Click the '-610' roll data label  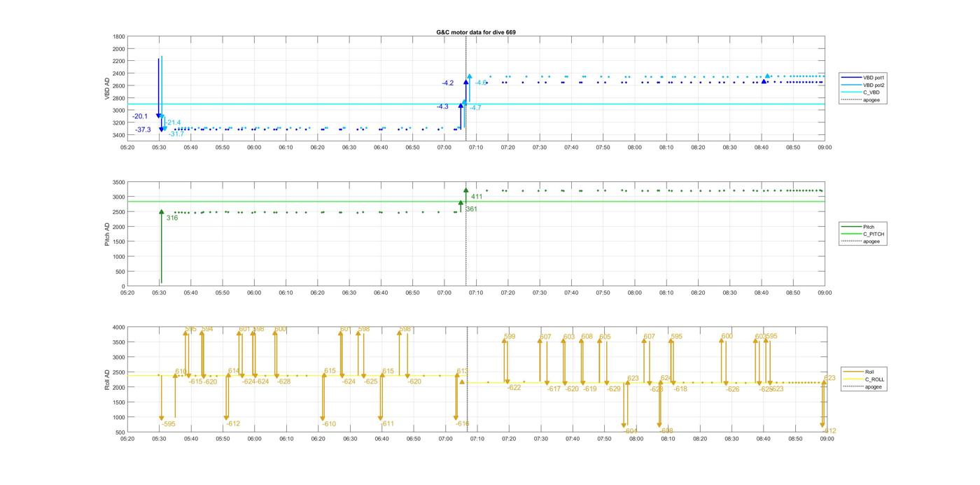click(329, 424)
